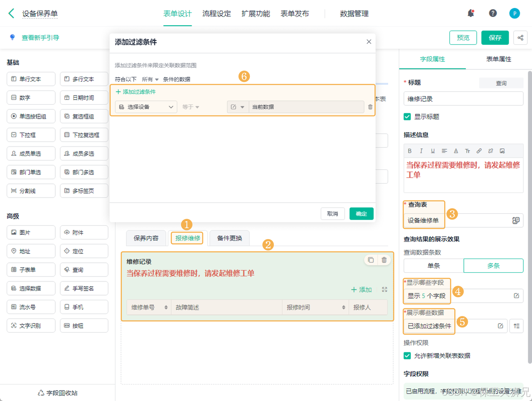Uncheck the 显示标题 checkbox
The height and width of the screenshot is (401, 532).
tap(407, 117)
